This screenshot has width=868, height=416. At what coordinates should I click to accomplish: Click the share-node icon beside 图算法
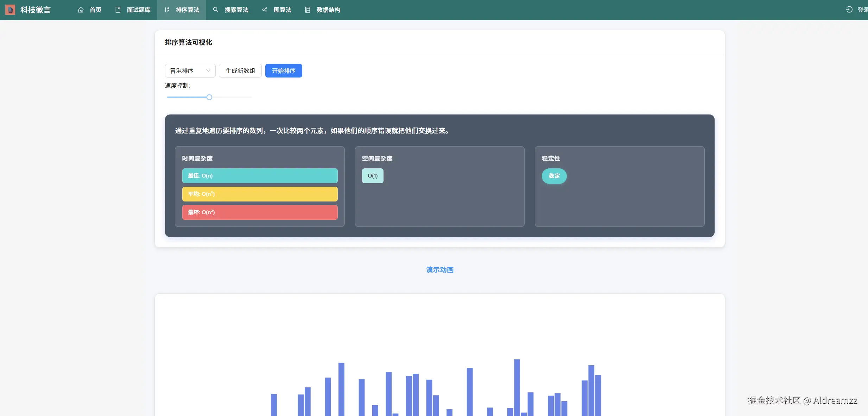coord(265,10)
